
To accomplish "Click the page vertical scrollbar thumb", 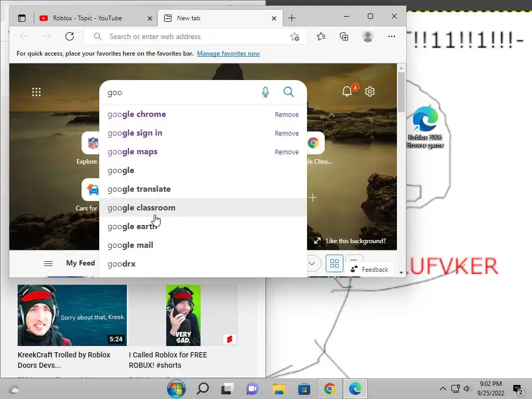I will coord(401,92).
